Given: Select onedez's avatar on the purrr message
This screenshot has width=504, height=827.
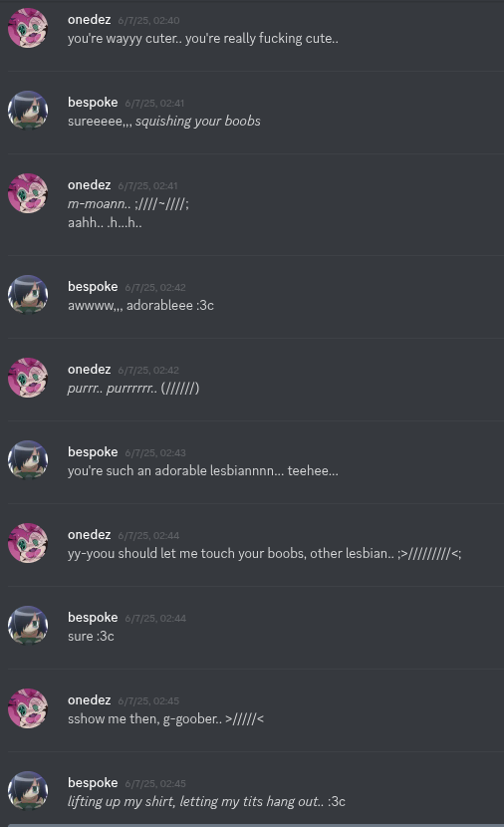Looking at the screenshot, I should pyautogui.click(x=28, y=378).
